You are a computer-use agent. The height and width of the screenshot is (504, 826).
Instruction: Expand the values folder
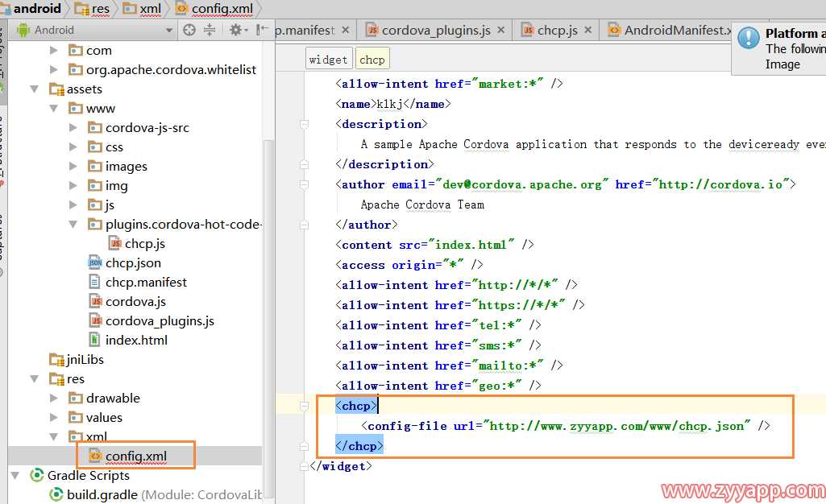(54, 417)
